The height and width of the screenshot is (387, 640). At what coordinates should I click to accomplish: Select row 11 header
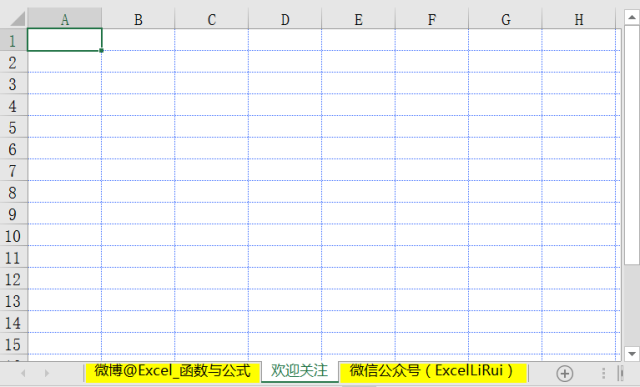tap(13, 256)
